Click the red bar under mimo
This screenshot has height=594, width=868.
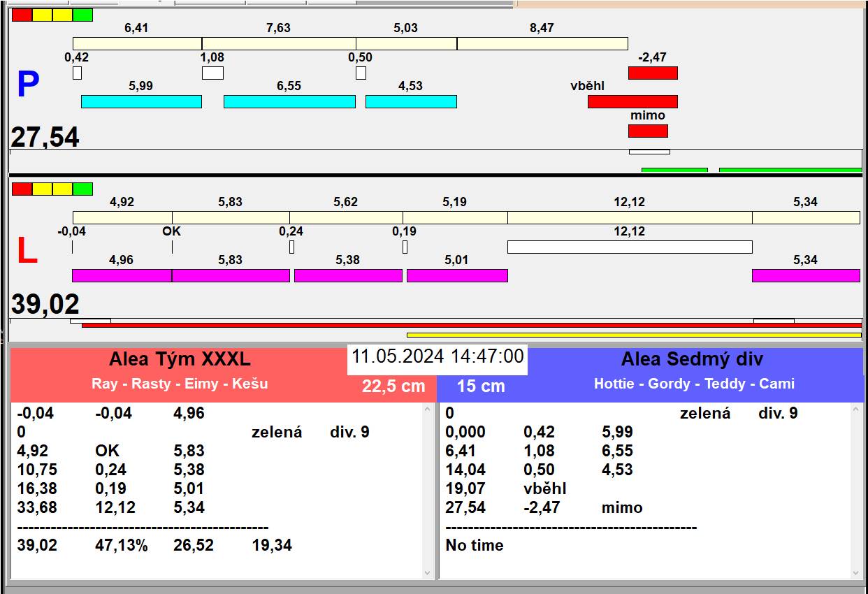pos(648,131)
